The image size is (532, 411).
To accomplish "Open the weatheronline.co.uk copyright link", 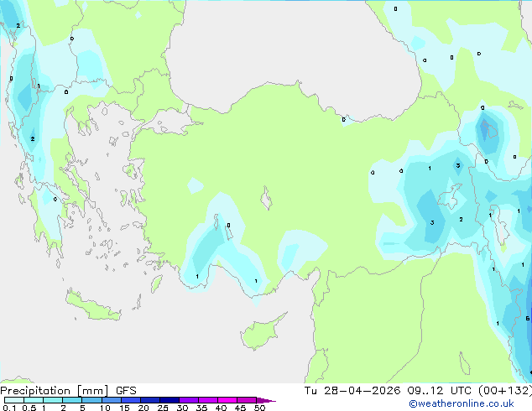I will click(x=462, y=403).
